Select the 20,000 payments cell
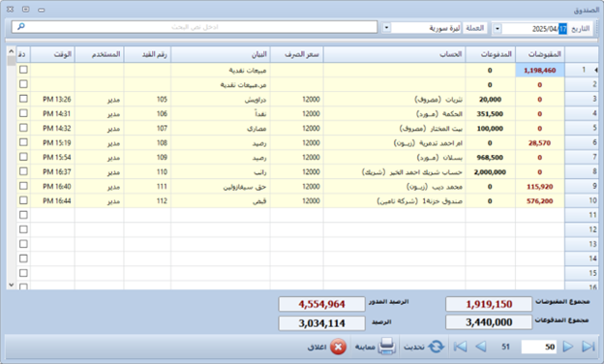The width and height of the screenshot is (604, 364). [491, 100]
